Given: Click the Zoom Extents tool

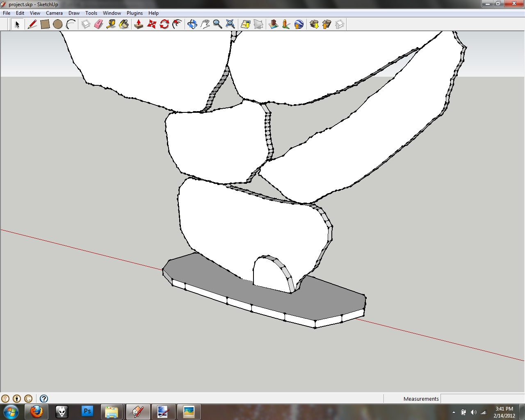Looking at the screenshot, I should (x=231, y=25).
